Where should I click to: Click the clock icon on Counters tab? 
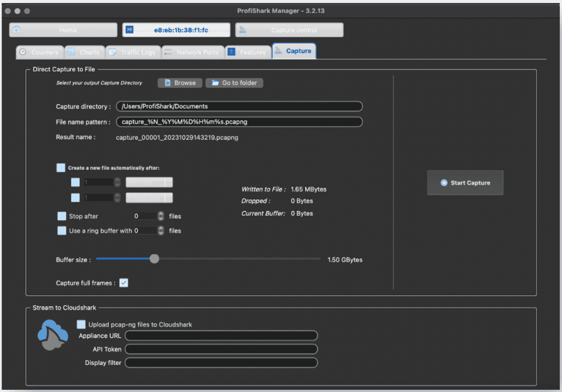[23, 52]
